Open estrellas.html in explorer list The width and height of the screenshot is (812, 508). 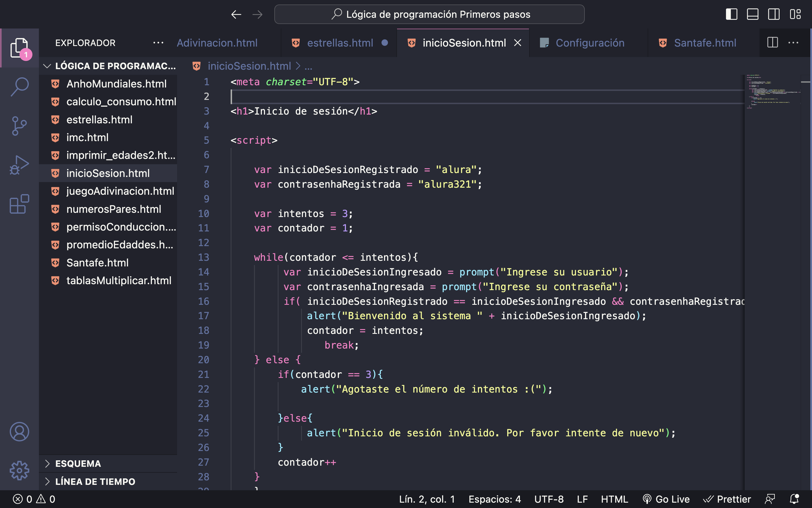coord(108,120)
